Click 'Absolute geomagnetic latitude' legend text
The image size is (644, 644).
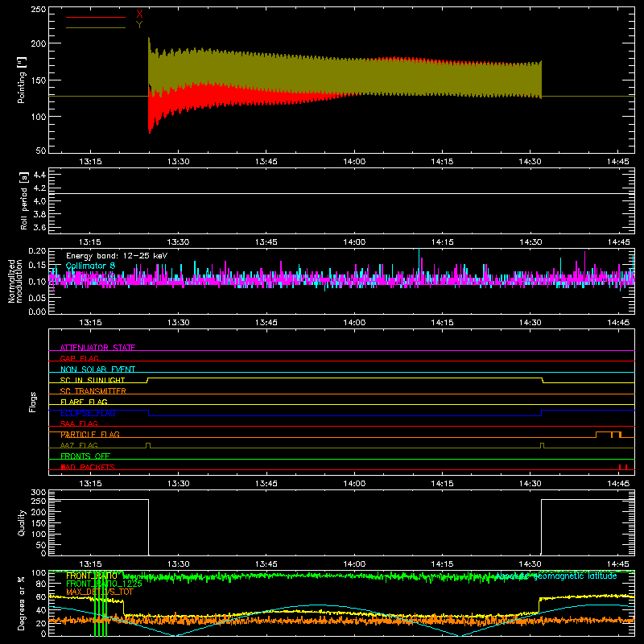coord(556,576)
